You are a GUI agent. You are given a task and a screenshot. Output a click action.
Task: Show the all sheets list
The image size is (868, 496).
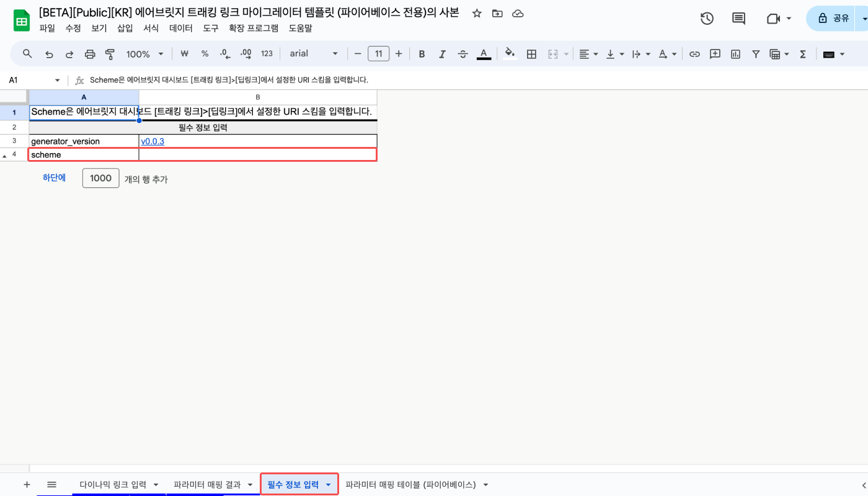pyautogui.click(x=52, y=484)
